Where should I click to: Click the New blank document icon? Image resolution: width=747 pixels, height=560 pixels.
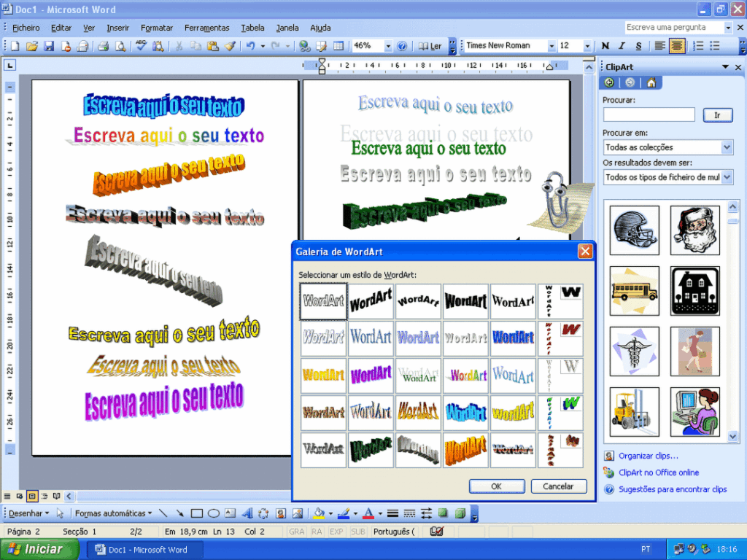(15, 46)
